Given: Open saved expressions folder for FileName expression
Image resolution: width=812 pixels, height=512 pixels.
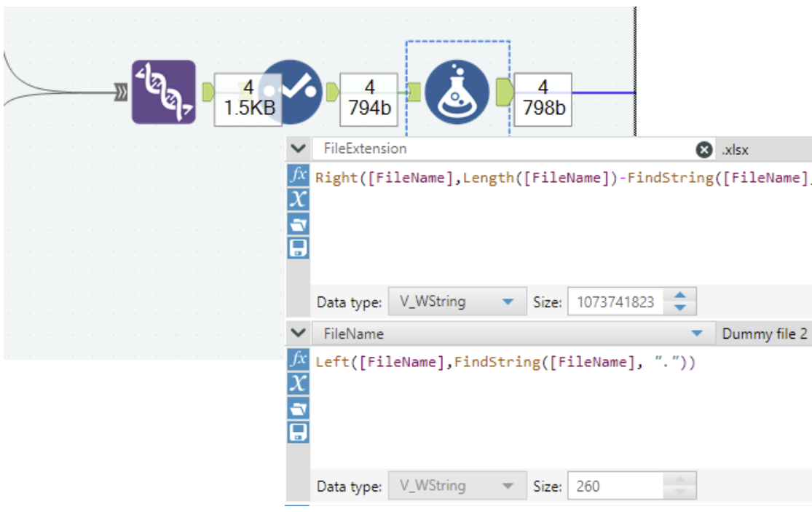Looking at the screenshot, I should click(299, 409).
